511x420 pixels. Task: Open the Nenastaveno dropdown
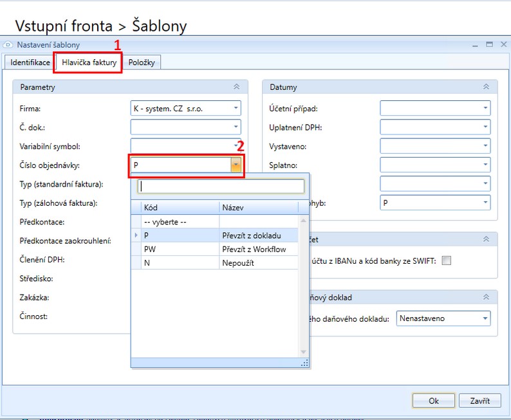point(485,318)
